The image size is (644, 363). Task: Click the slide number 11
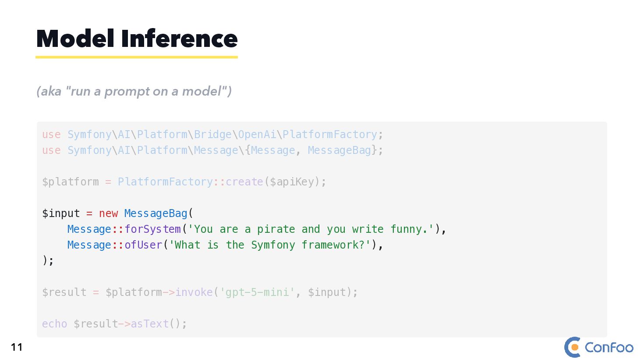tap(17, 347)
